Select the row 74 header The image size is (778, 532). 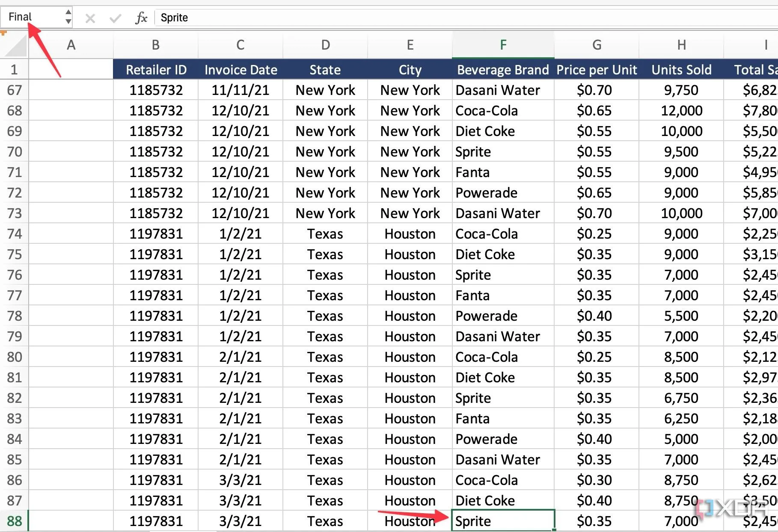pos(14,234)
